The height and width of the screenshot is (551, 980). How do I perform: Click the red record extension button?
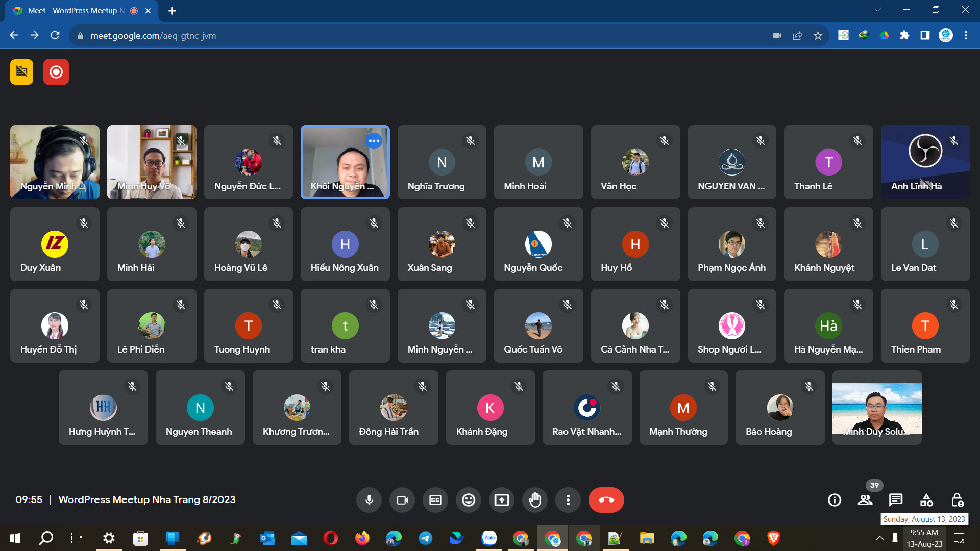click(56, 72)
